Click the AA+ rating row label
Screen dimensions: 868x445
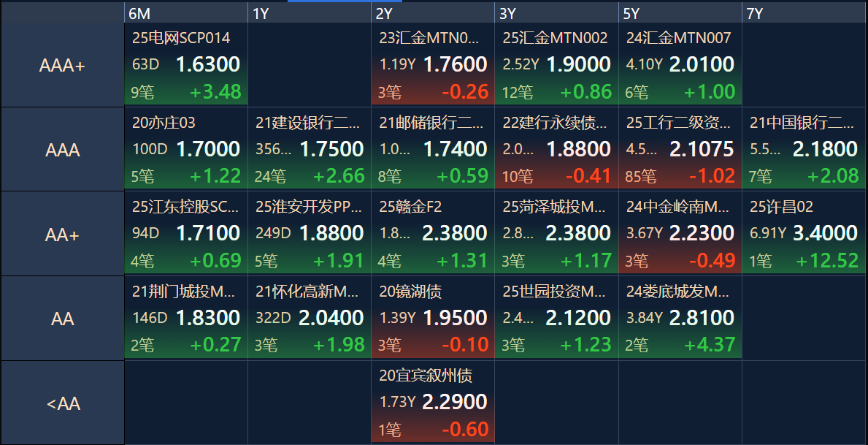click(62, 235)
